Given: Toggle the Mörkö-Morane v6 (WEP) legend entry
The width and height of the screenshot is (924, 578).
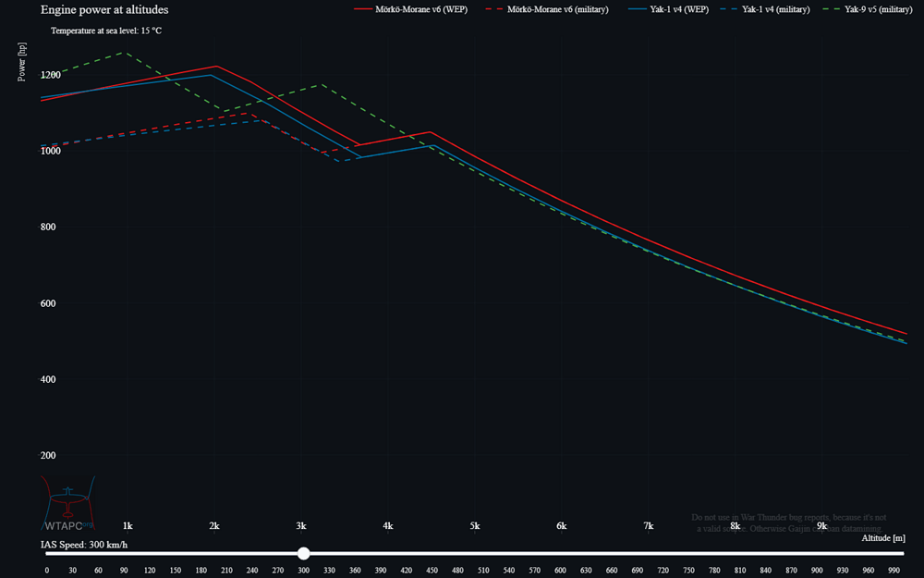Looking at the screenshot, I should pos(411,9).
